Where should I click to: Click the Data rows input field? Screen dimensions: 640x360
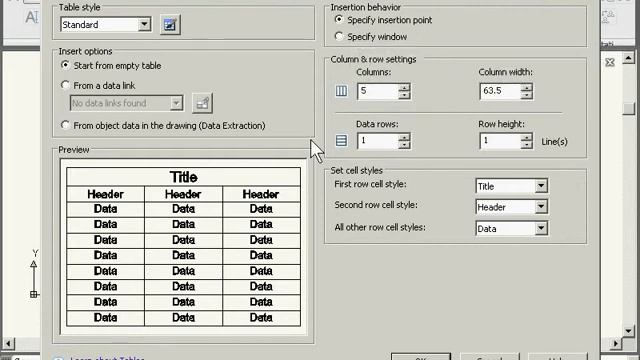point(378,141)
